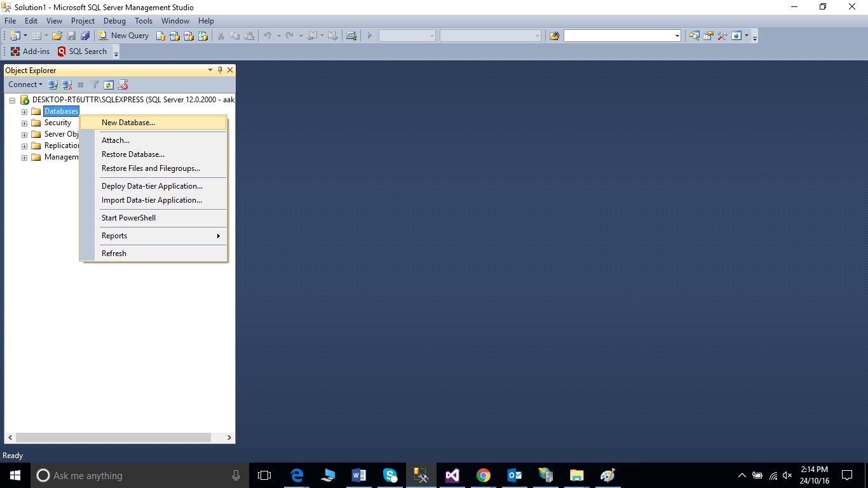
Task: Click the Database Engine Query icon
Action: tap(161, 36)
